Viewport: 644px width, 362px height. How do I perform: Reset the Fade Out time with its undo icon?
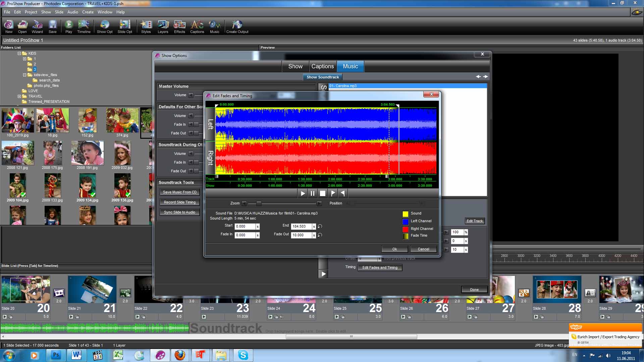coord(320,235)
